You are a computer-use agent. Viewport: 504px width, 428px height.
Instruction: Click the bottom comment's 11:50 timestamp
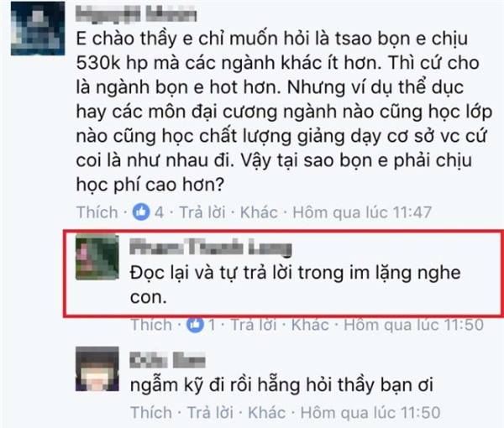pos(370,413)
